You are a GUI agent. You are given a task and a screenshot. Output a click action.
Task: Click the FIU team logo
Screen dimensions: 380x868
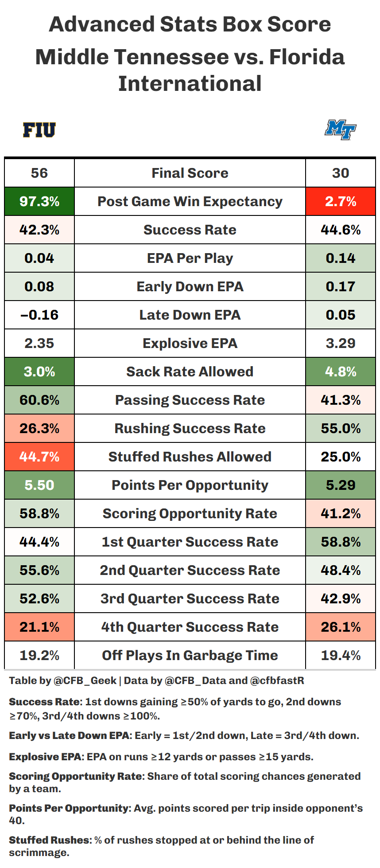(x=39, y=130)
